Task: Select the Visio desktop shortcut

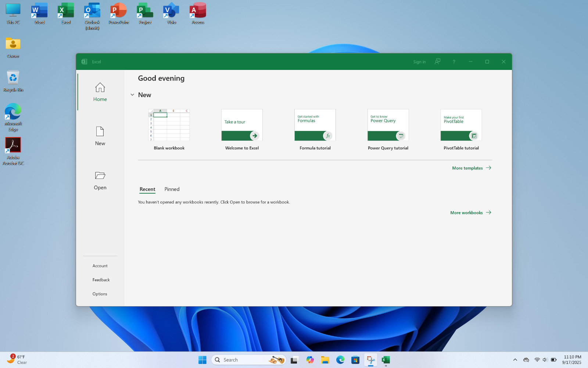Action: click(171, 14)
